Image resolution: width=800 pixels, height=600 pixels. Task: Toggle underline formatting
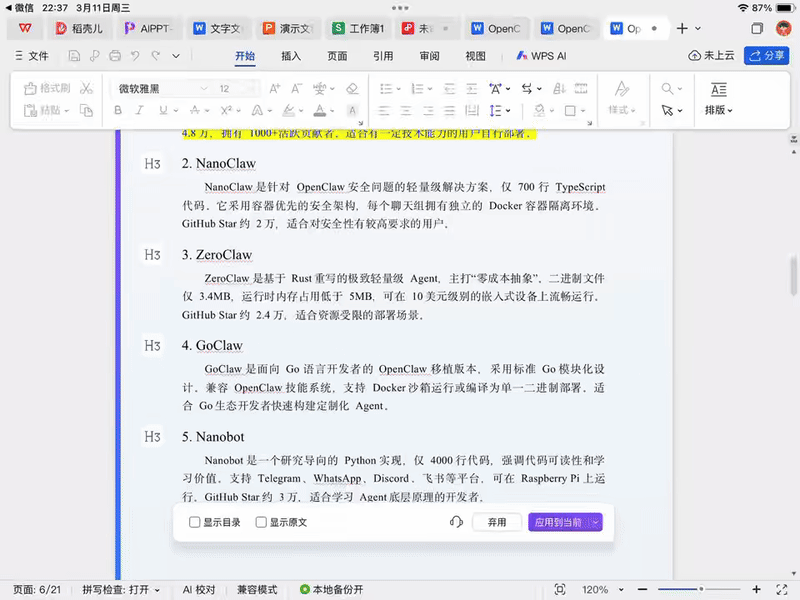pos(163,110)
